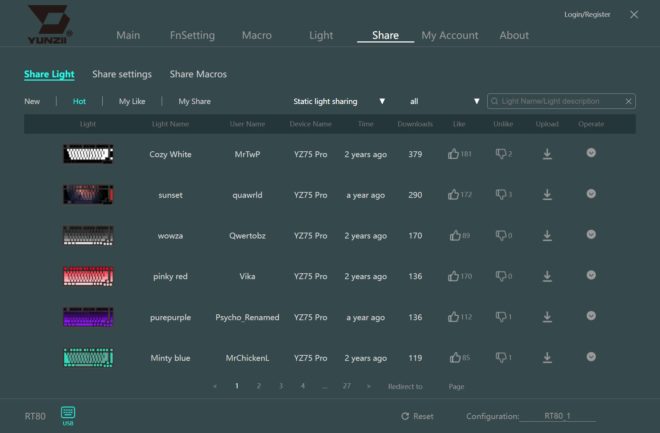
Task: Open operate menu for pinky red
Action: point(591,275)
